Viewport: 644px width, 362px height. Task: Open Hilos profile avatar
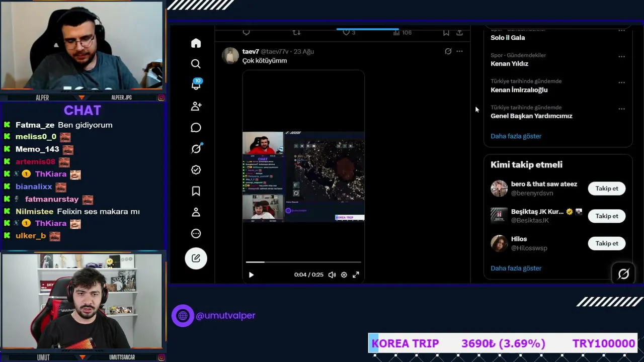click(x=499, y=243)
